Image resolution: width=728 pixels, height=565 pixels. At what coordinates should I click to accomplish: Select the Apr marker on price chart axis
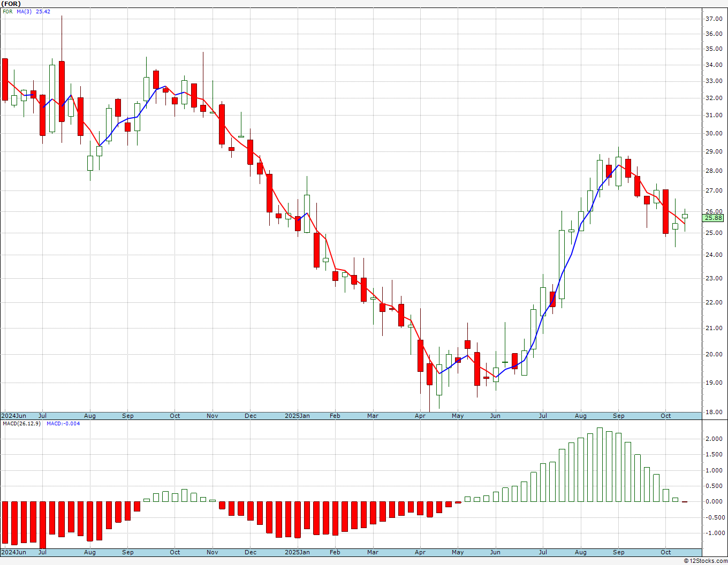coord(420,416)
